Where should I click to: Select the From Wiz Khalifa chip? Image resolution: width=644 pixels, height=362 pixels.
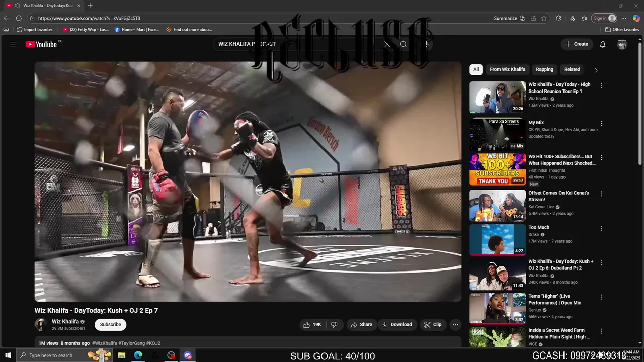[507, 69]
